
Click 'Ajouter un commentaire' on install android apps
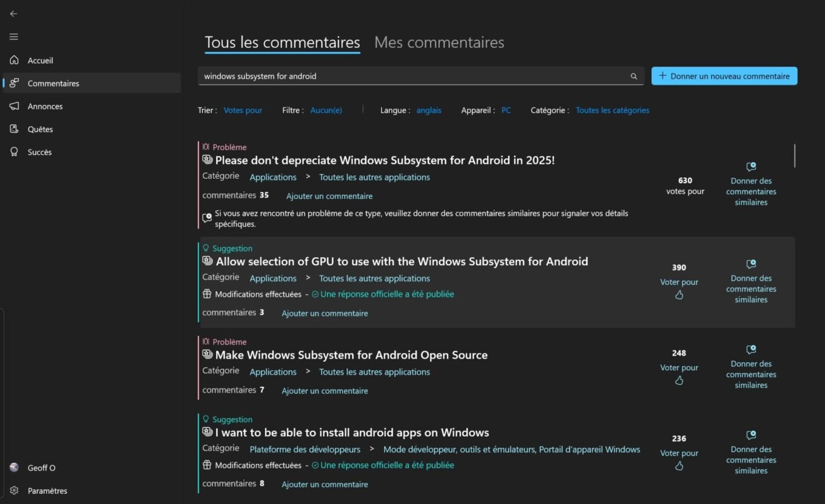point(325,485)
